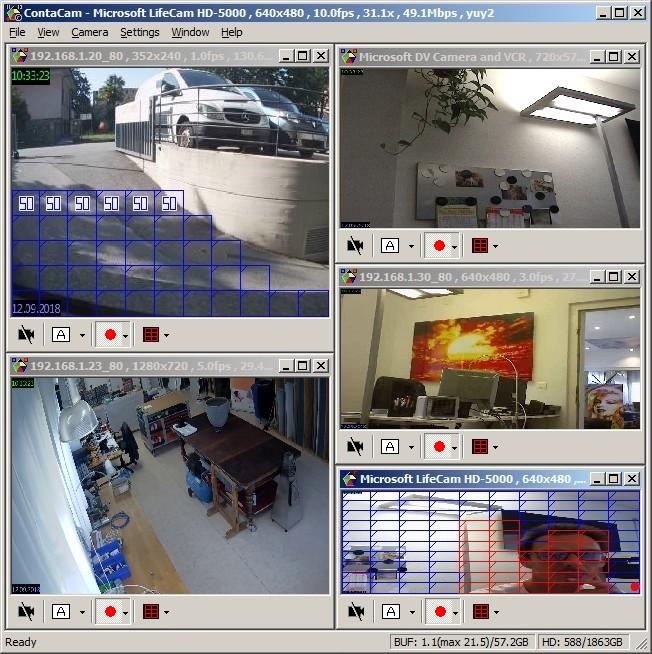
Task: Open the Settings menu
Action: (x=140, y=32)
